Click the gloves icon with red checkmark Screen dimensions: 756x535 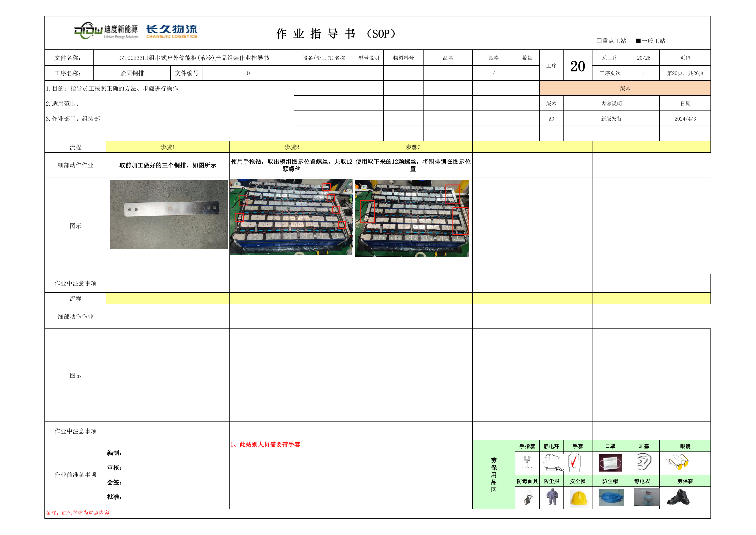pos(575,462)
